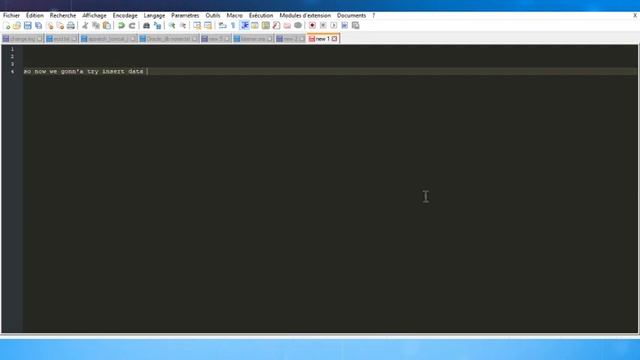This screenshot has height=360, width=640.
Task: Open the Paramètres menu
Action: tap(185, 16)
